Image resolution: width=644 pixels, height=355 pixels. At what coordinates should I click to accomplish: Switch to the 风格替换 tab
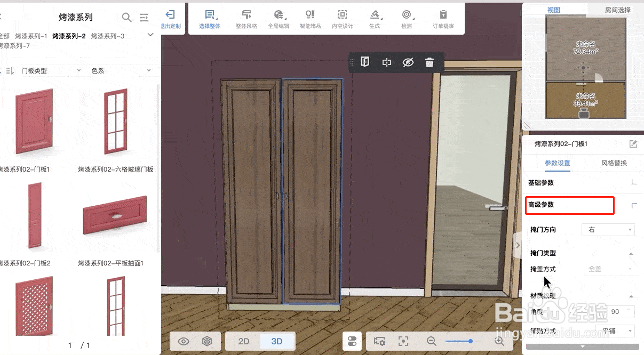(x=614, y=163)
